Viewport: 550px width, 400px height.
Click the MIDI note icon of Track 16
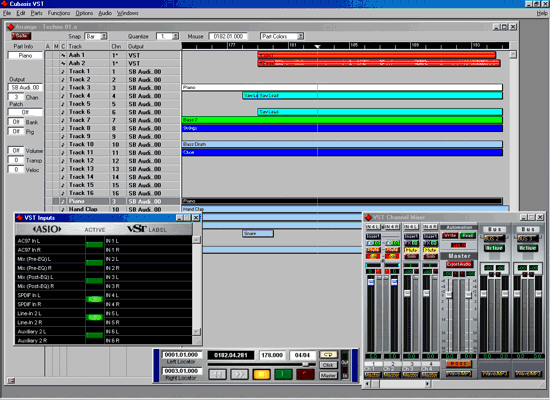point(63,193)
